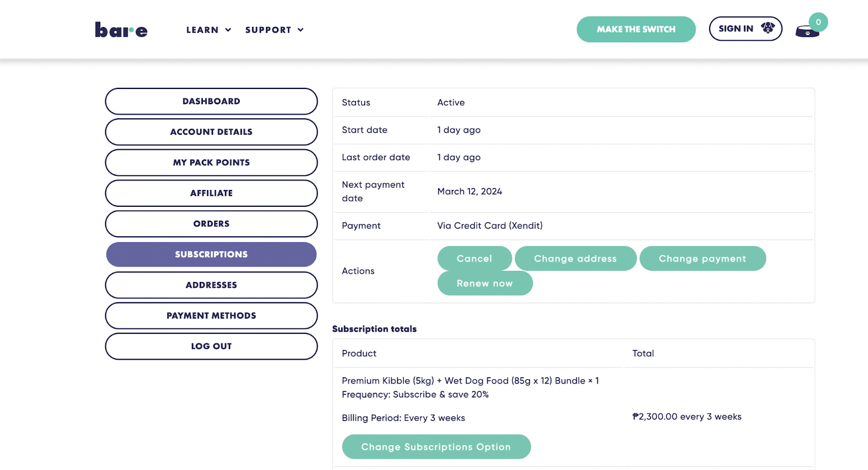Click the Change payment button
Viewport: 868px width, 470px height.
[703, 259]
